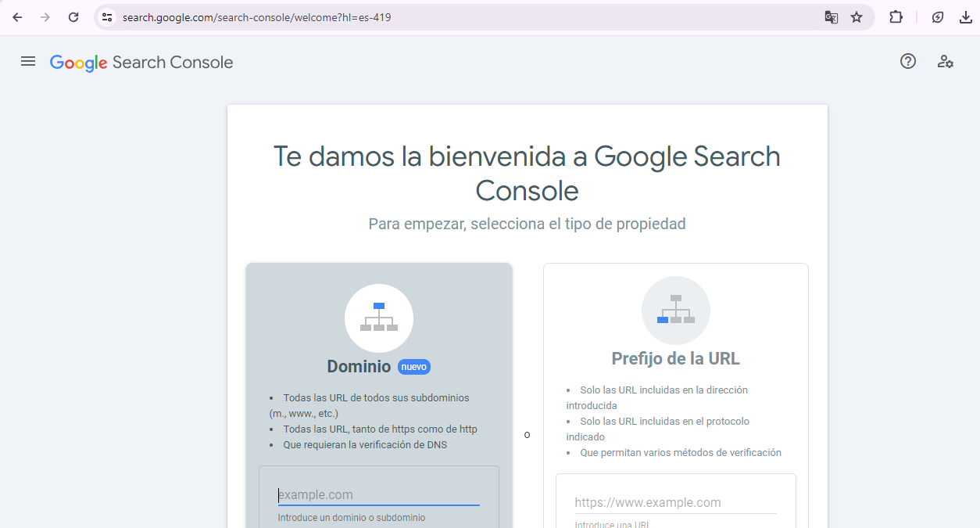
Task: Click 'Introduce un dominio o subdominio' hint
Action: pos(352,518)
